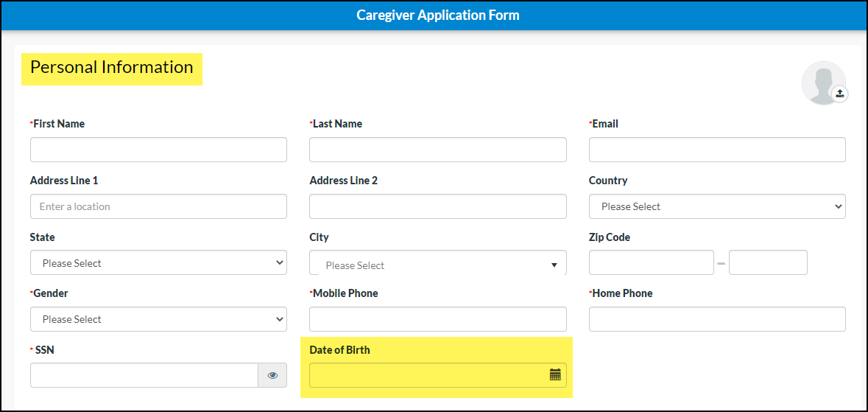This screenshot has height=412, width=868.
Task: Focus the Last Name text box
Action: point(437,150)
